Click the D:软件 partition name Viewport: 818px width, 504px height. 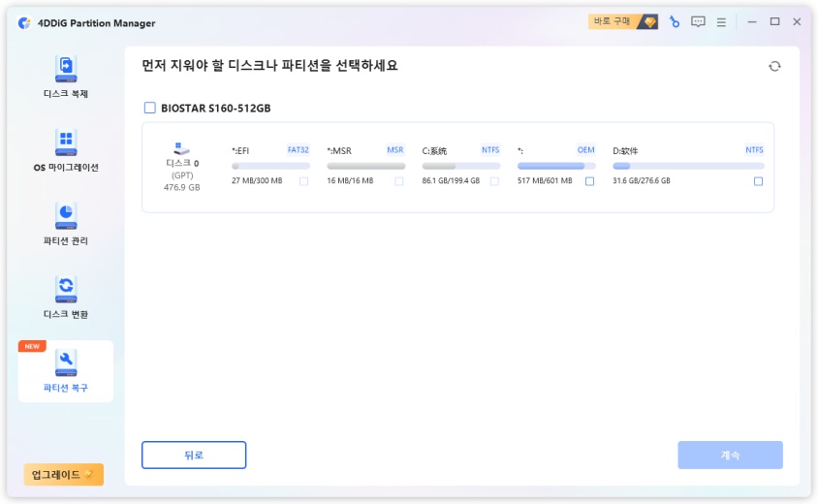click(625, 151)
